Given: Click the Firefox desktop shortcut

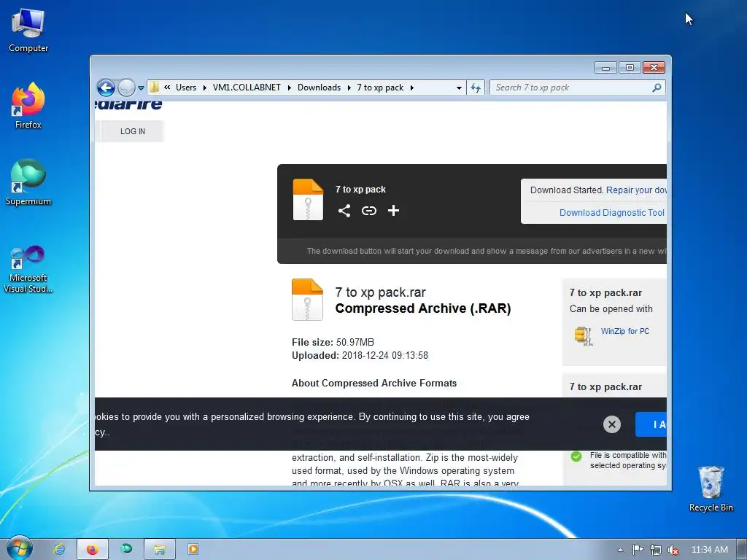Looking at the screenshot, I should click(x=28, y=106).
